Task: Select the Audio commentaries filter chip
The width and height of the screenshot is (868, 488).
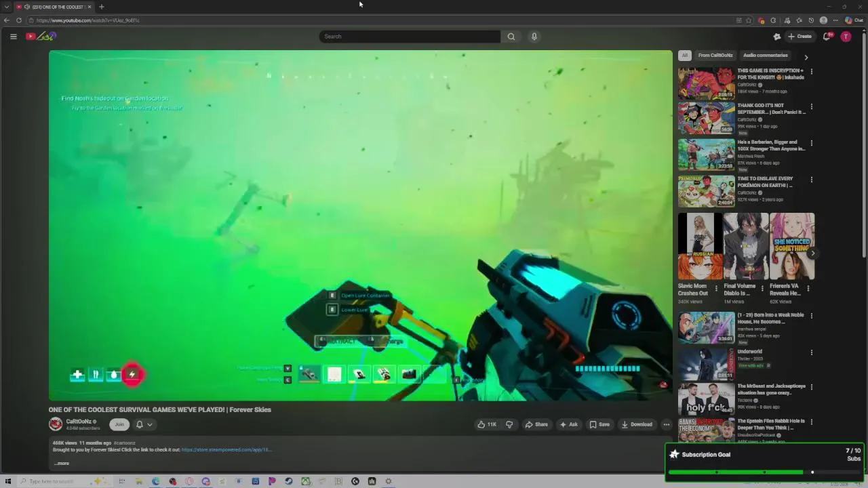Action: (x=766, y=56)
